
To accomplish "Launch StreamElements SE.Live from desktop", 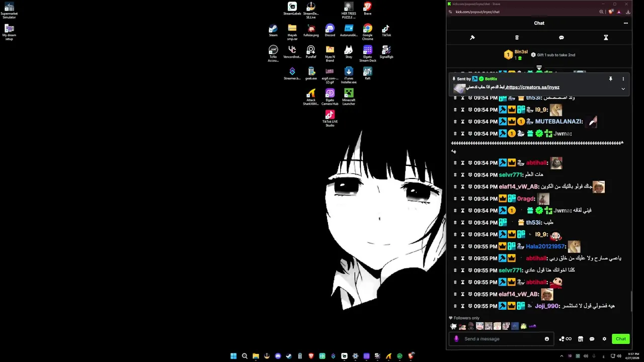I will point(311,10).
